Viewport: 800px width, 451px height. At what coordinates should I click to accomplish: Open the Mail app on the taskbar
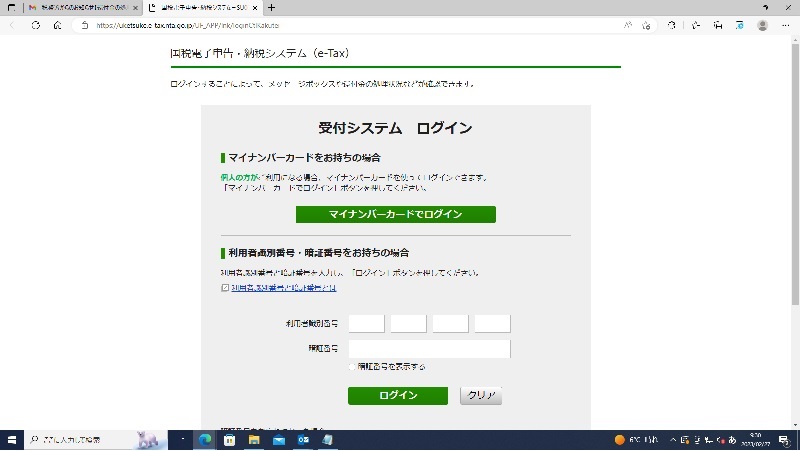[x=279, y=440]
